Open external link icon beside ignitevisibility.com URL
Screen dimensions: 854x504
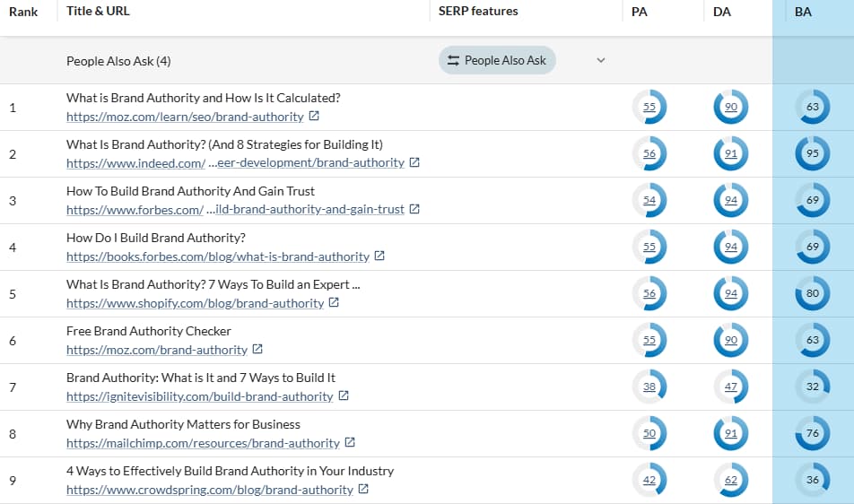(x=344, y=396)
